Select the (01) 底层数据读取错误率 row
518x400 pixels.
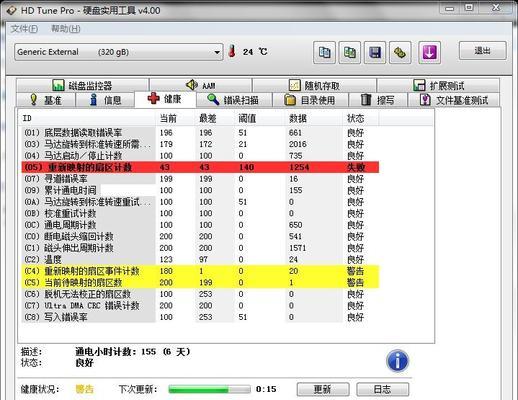[x=200, y=133]
